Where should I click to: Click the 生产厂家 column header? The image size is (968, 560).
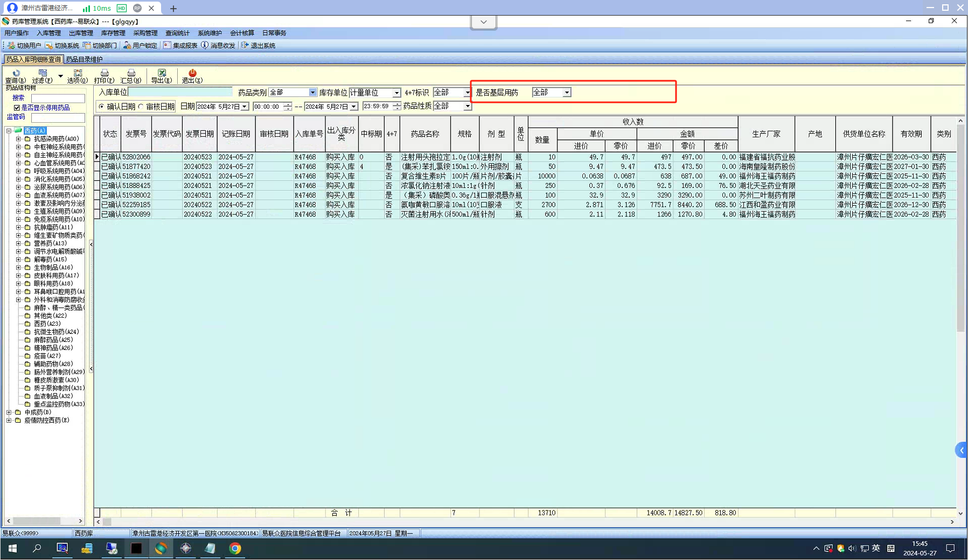(x=767, y=134)
